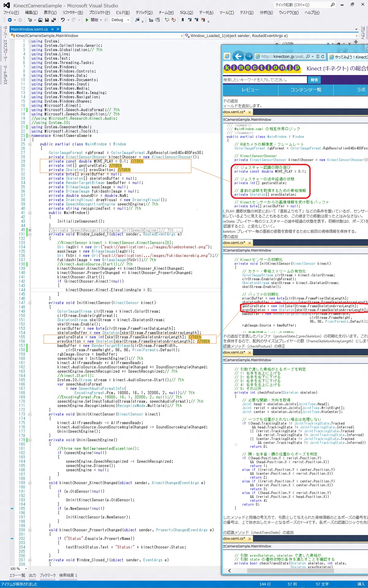Close the MainWindow.xaml.cs editor tab
The width and height of the screenshot is (368, 588).
tap(58, 29)
